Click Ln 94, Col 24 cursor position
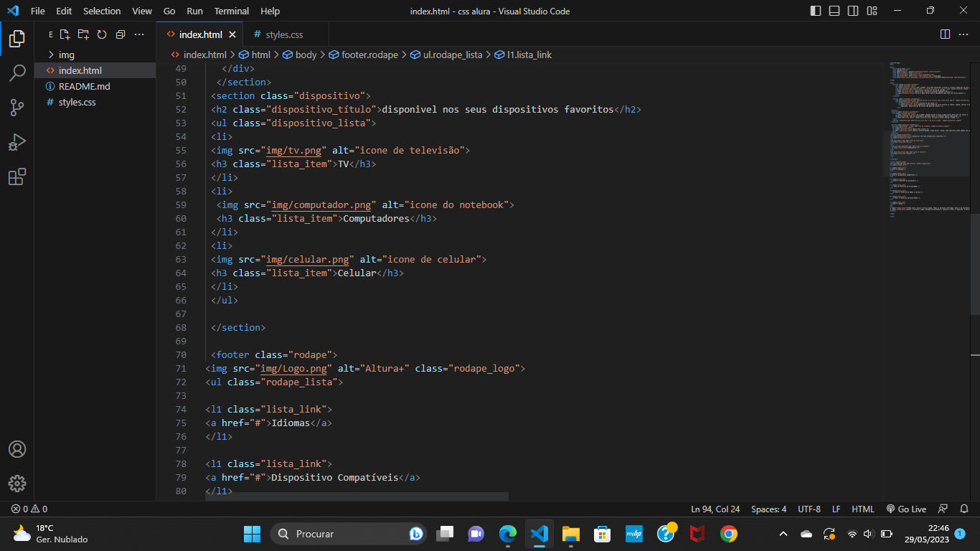 [715, 509]
